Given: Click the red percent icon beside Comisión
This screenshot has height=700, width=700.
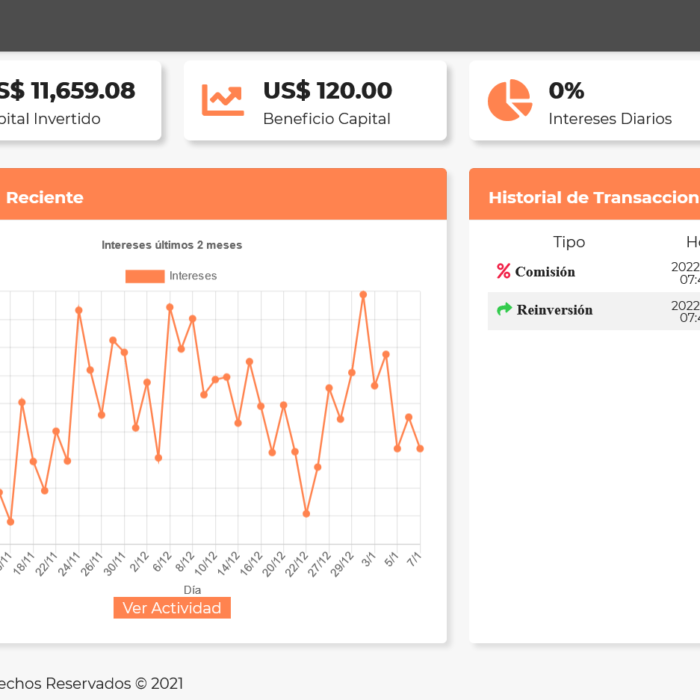Looking at the screenshot, I should coord(503,271).
